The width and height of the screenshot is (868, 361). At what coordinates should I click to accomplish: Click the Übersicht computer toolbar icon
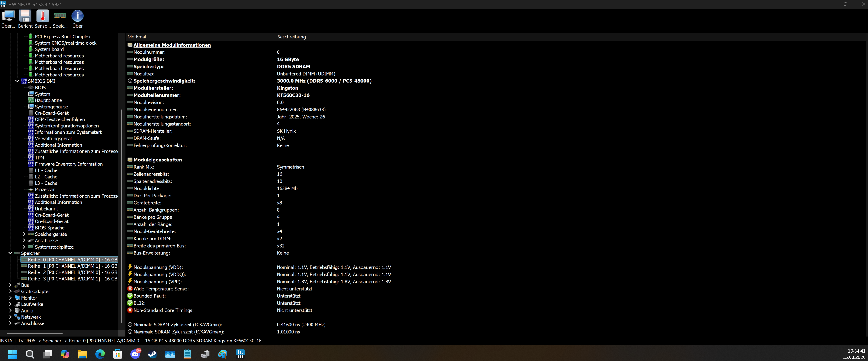click(8, 16)
